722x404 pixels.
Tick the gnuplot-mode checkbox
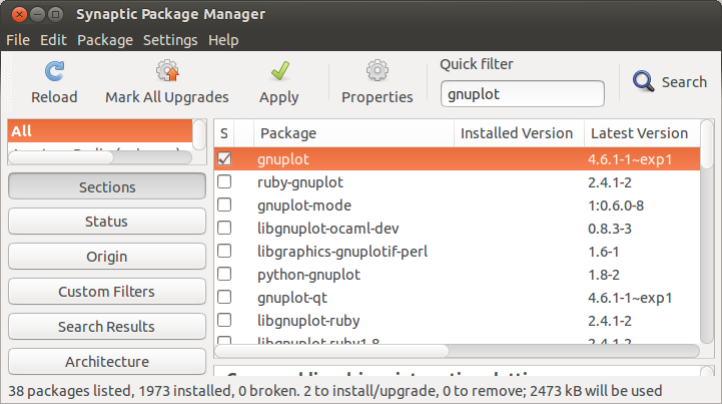[225, 204]
